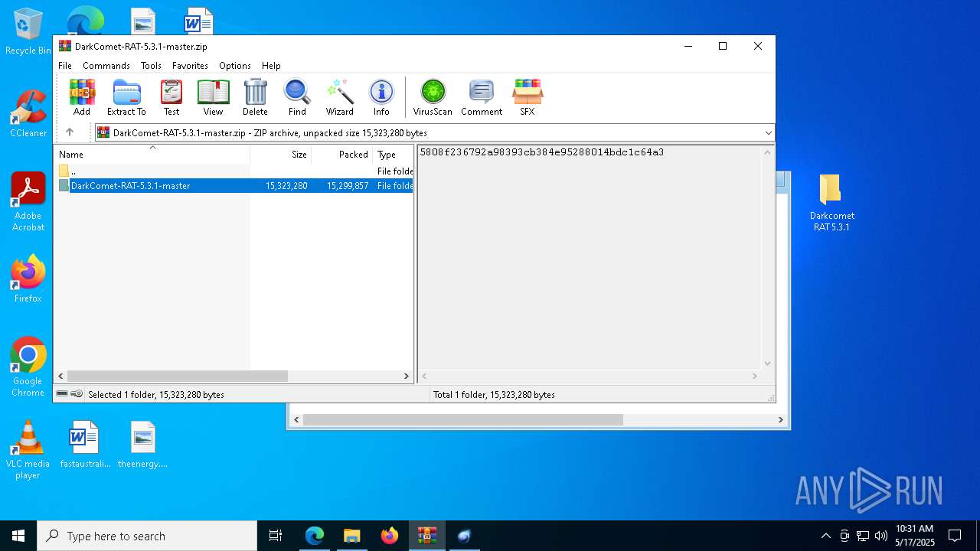980x551 pixels.
Task: Open Microsoft Edge from taskbar
Action: tap(315, 536)
